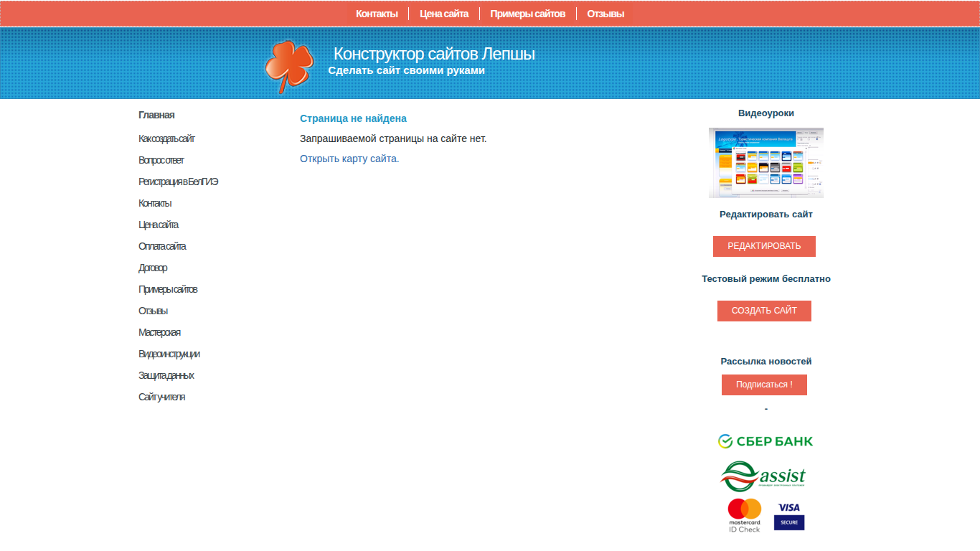Open the Видеоуроки video thumbnail
Viewport: 980px width, 551px height.
pos(766,163)
